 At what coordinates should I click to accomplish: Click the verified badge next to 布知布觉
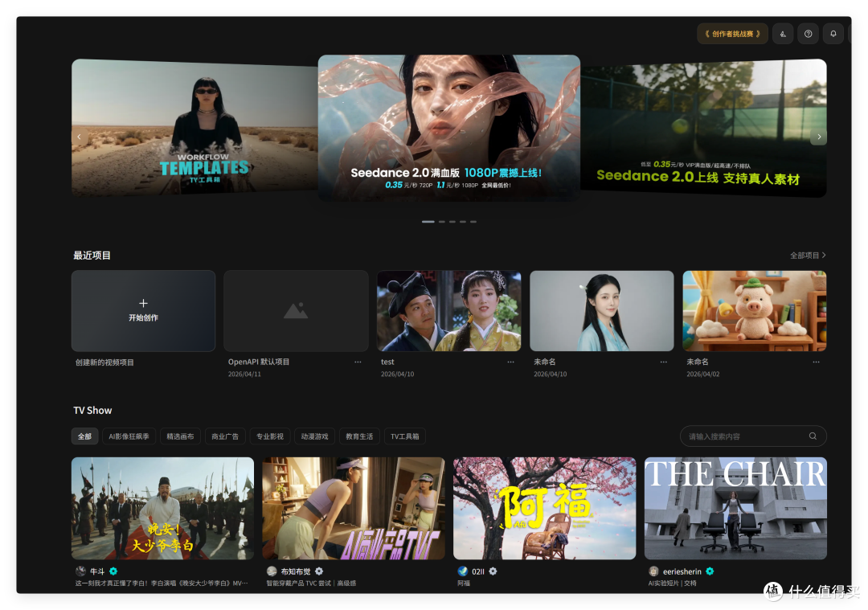(x=319, y=571)
